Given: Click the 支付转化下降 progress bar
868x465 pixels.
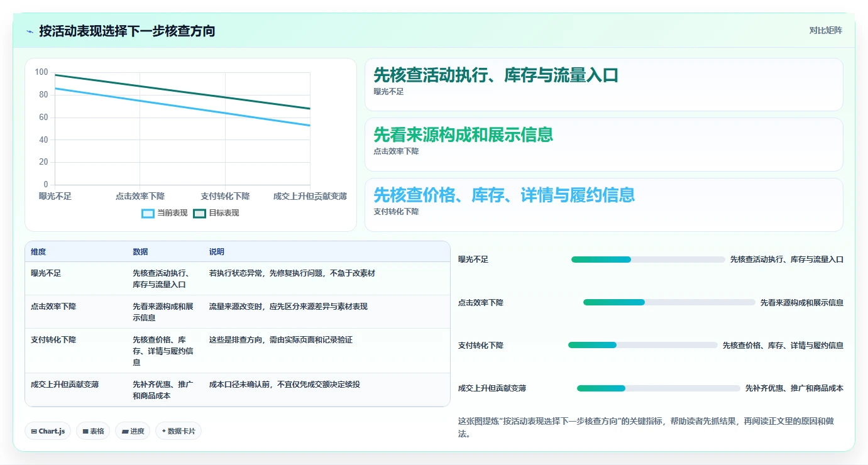Looking at the screenshot, I should coord(643,345).
